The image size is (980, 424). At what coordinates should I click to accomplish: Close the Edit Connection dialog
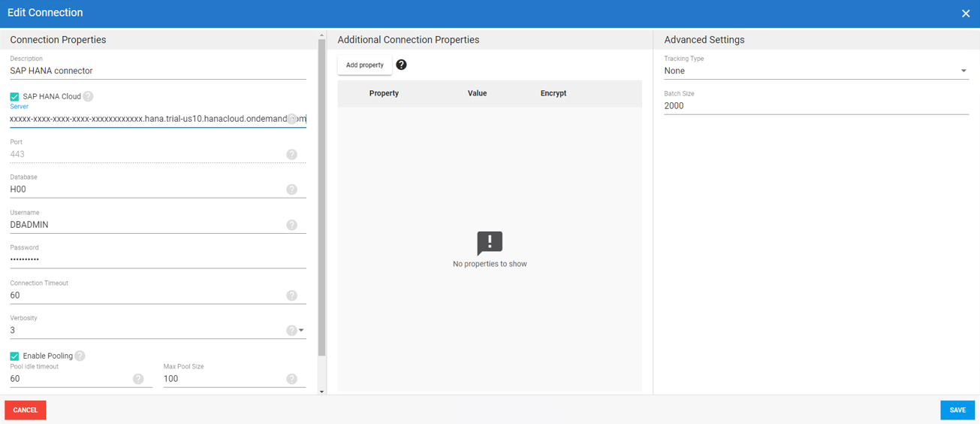tap(966, 14)
